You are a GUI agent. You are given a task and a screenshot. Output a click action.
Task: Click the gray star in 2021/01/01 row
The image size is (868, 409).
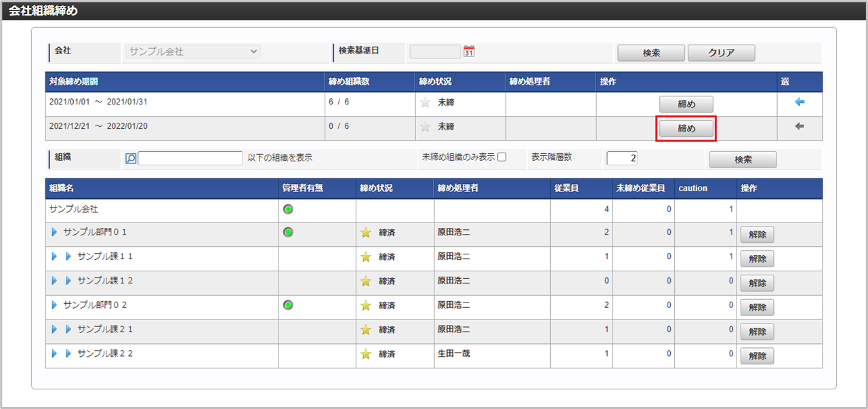pos(426,103)
